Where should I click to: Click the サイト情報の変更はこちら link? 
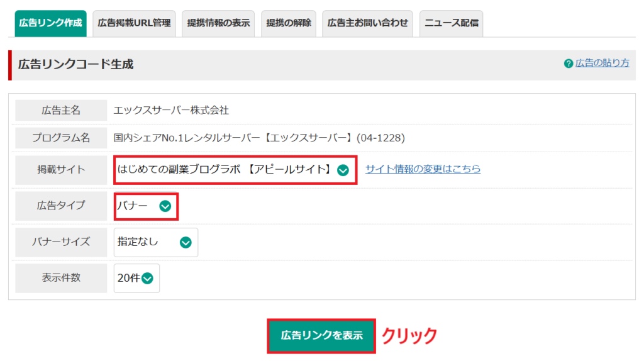coord(423,169)
